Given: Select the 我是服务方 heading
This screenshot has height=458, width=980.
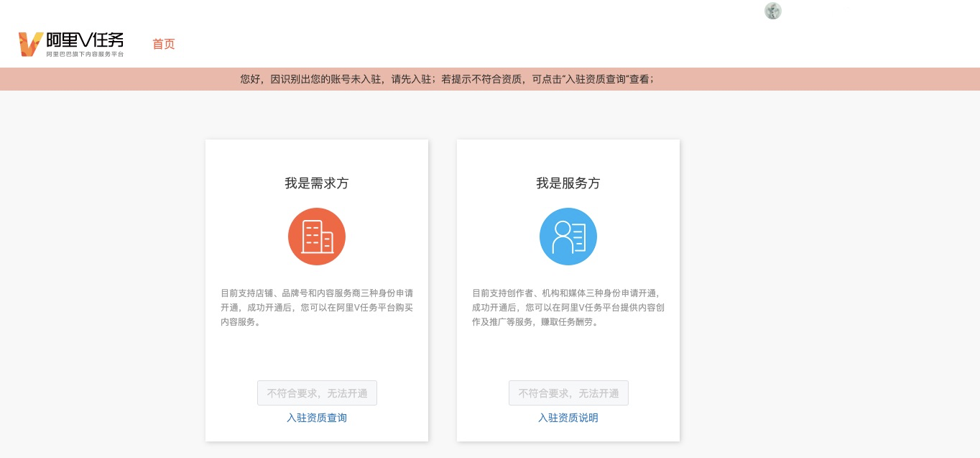Looking at the screenshot, I should (x=568, y=183).
